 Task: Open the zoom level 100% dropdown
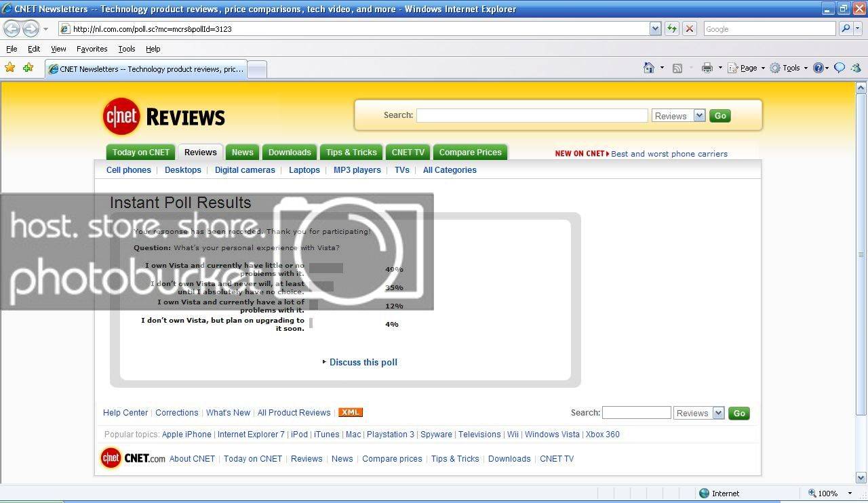(x=850, y=494)
